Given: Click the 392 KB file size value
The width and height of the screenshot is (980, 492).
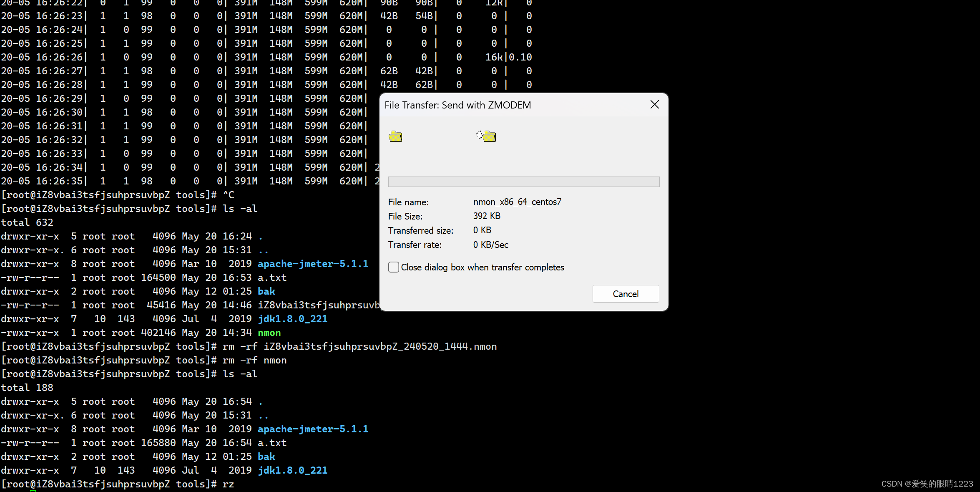Looking at the screenshot, I should pos(487,216).
